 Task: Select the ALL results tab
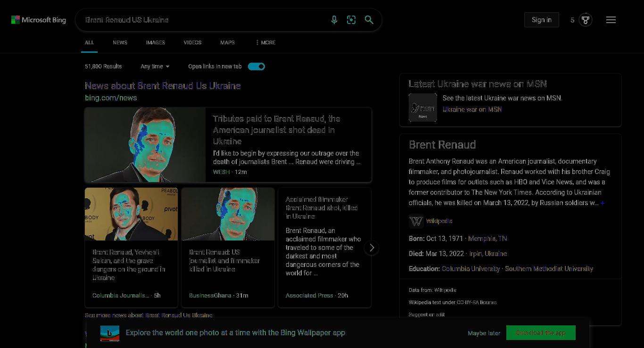pyautogui.click(x=90, y=42)
